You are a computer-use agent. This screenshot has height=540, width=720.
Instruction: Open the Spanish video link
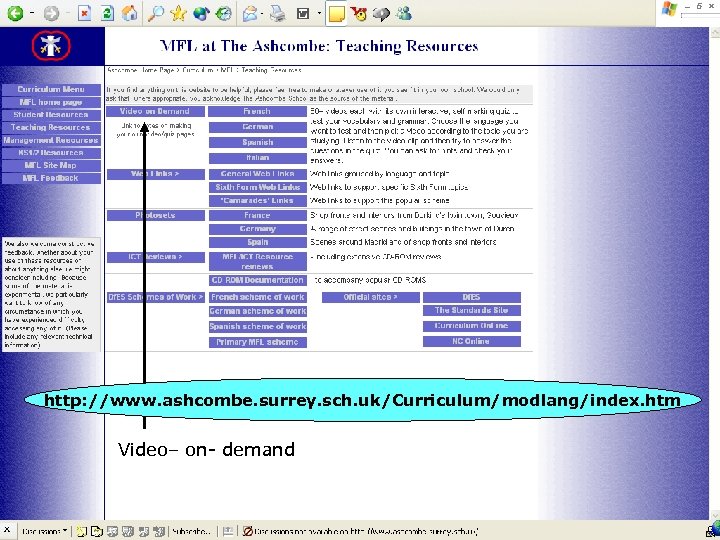[258, 142]
